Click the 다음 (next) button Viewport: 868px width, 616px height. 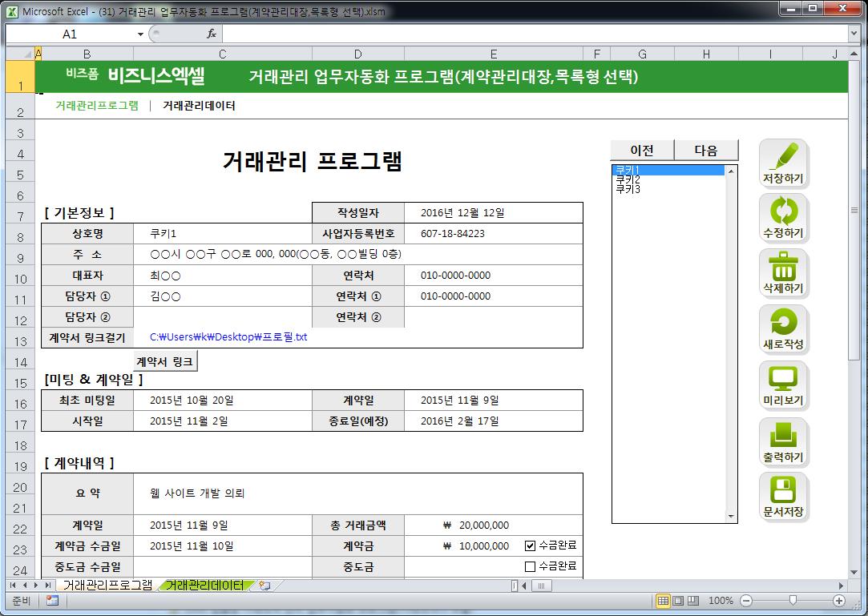[x=705, y=151]
